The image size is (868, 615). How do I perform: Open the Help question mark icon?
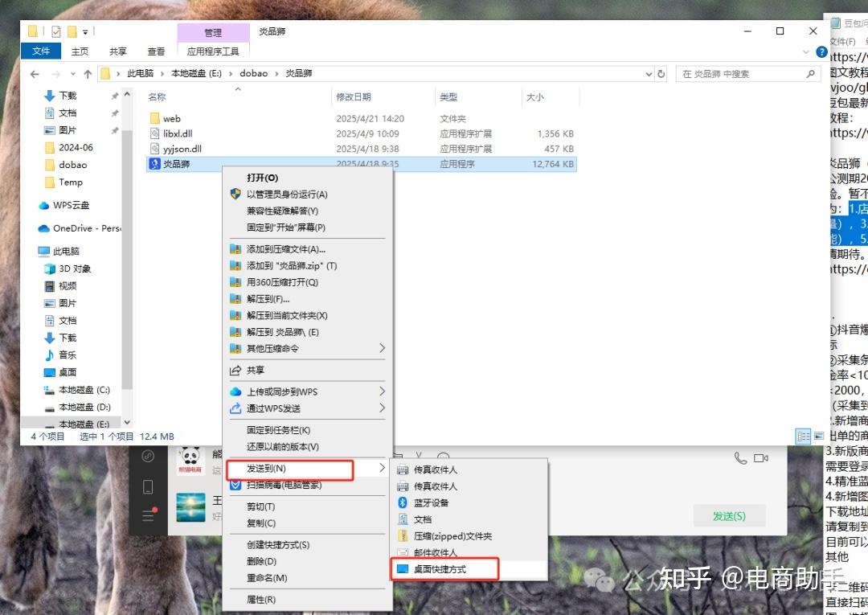(x=821, y=51)
